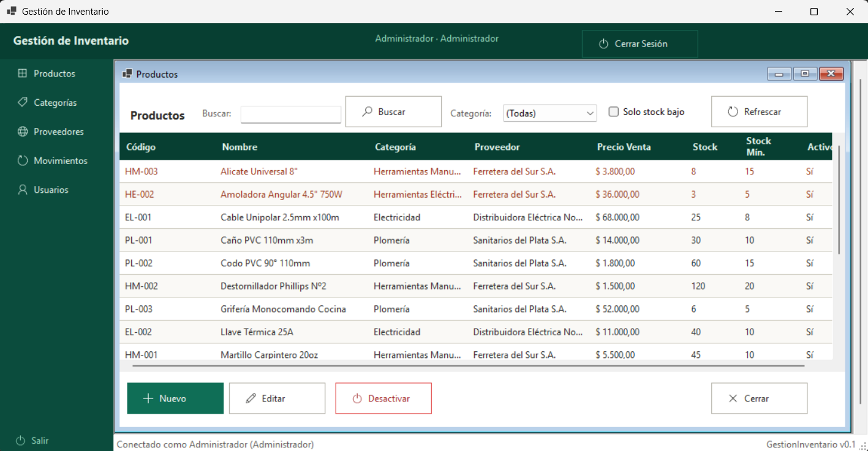This screenshot has height=451, width=868.
Task: Click the refresh icon in Refrescar button
Action: 733,112
